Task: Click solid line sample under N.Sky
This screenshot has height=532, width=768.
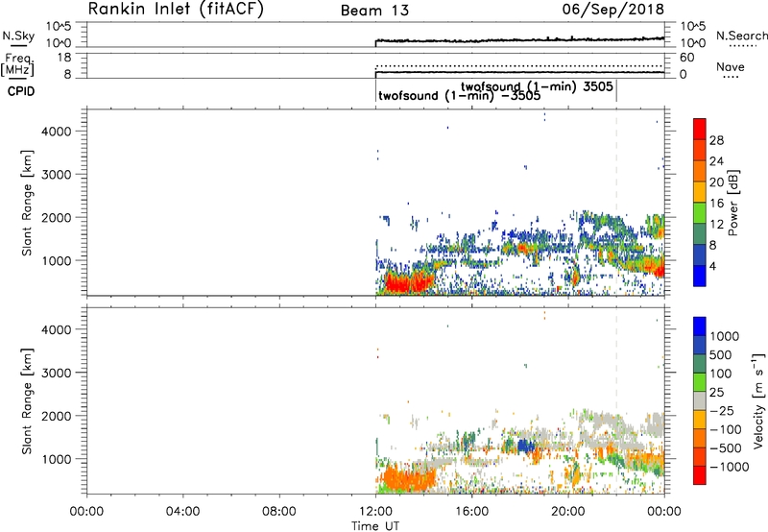Action: (x=18, y=46)
